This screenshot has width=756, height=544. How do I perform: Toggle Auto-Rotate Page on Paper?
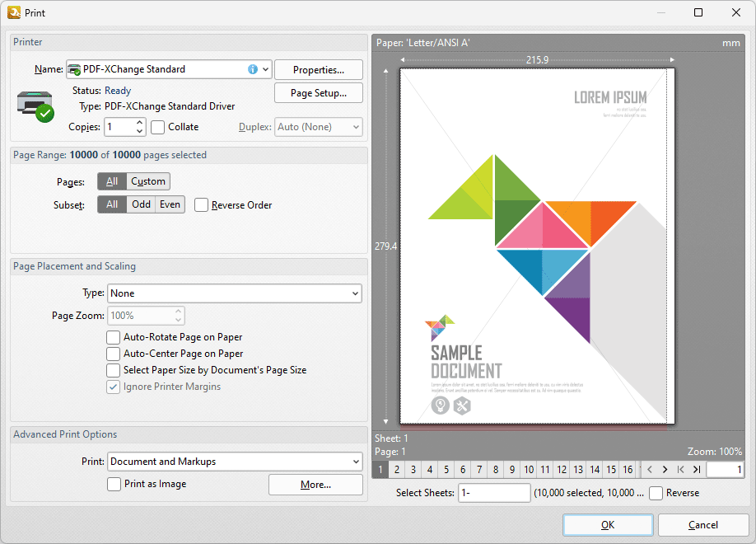114,337
